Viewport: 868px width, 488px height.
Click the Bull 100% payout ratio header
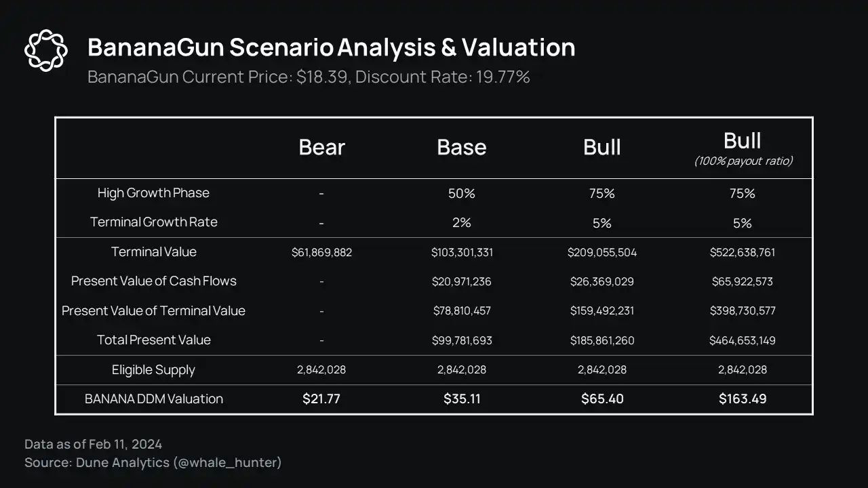tap(743, 148)
